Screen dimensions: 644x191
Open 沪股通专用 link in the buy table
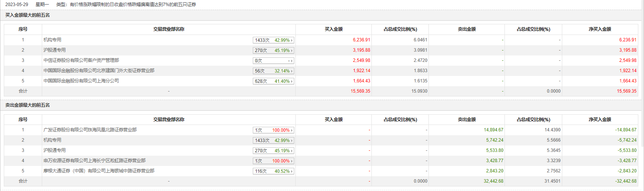55,50
